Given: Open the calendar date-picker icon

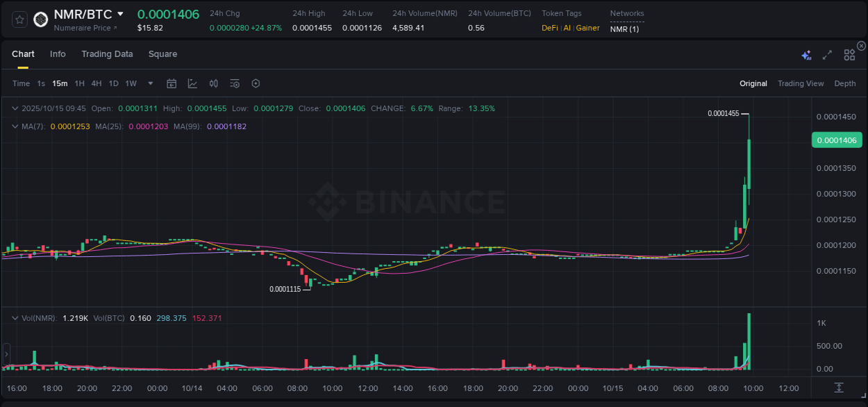Looking at the screenshot, I should [x=172, y=83].
